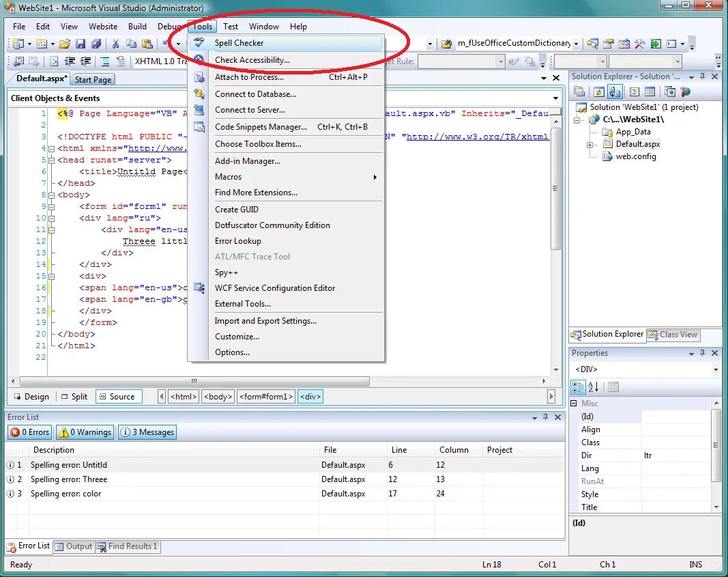Switch to the Start Page tab
The height and width of the screenshot is (577, 728).
click(x=93, y=79)
